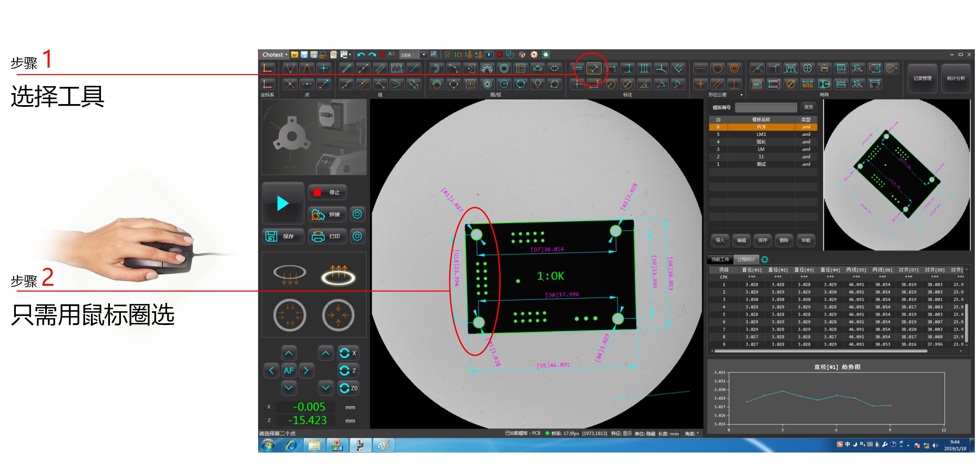The image size is (980, 467).
Task: Click the 记录管理 button
Action: 922,78
